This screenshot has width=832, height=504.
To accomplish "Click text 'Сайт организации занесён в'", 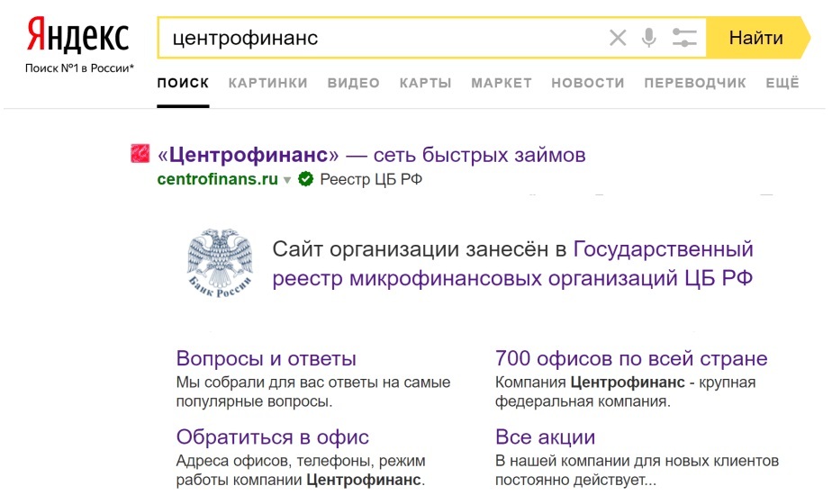I will coord(420,248).
